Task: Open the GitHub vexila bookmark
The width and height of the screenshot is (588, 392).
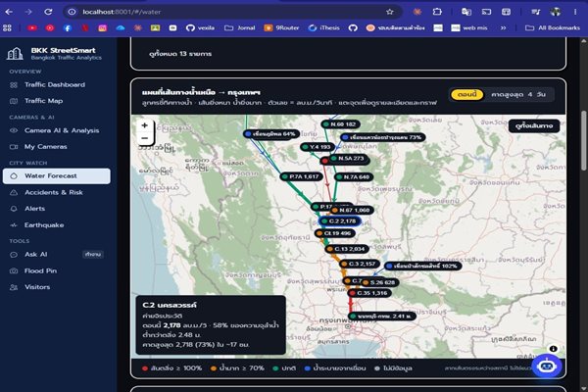Action: tap(200, 27)
